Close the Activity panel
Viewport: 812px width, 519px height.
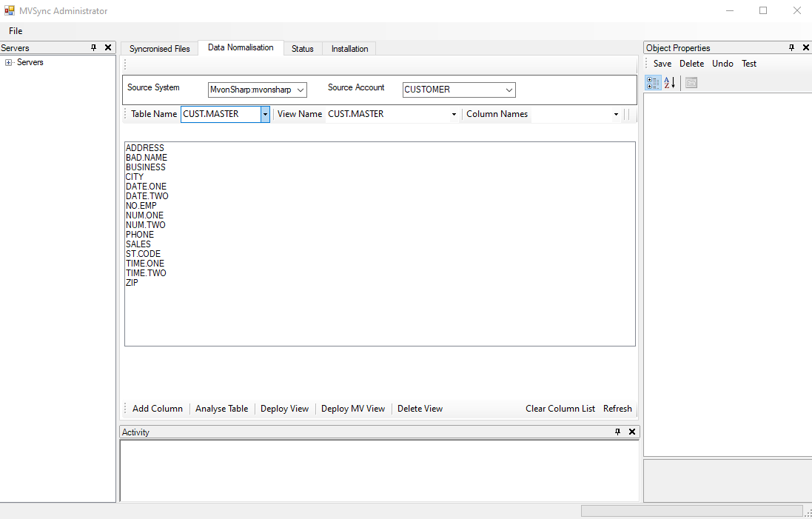(x=631, y=432)
